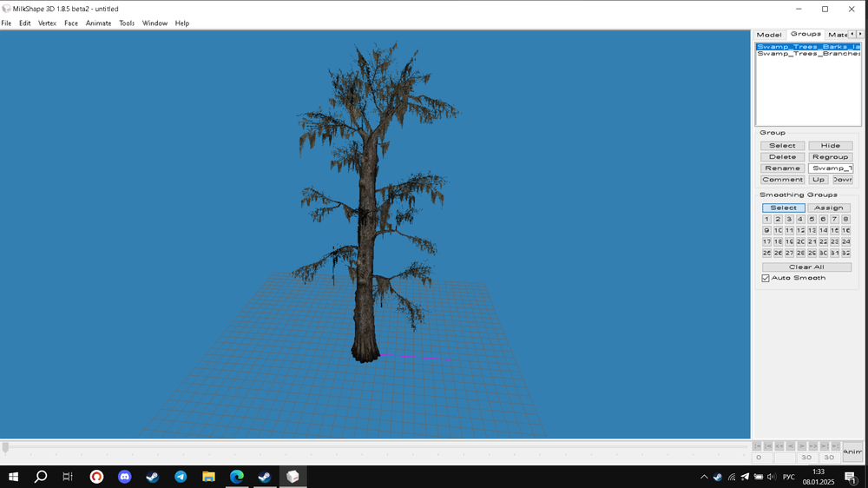This screenshot has height=488, width=868.
Task: Click the MilkShape 3D taskbar icon
Action: 293,477
